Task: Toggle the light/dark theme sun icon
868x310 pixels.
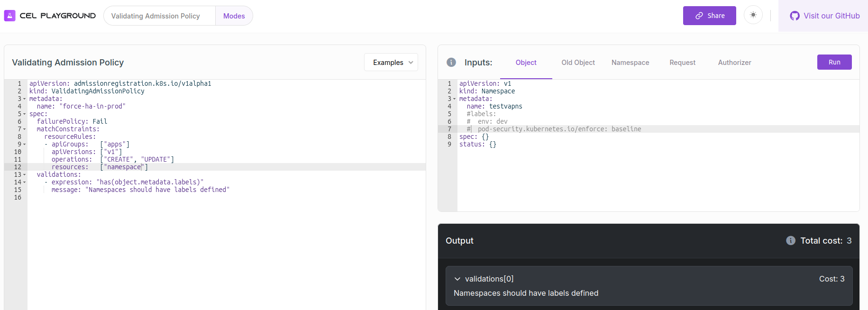Action: [753, 15]
